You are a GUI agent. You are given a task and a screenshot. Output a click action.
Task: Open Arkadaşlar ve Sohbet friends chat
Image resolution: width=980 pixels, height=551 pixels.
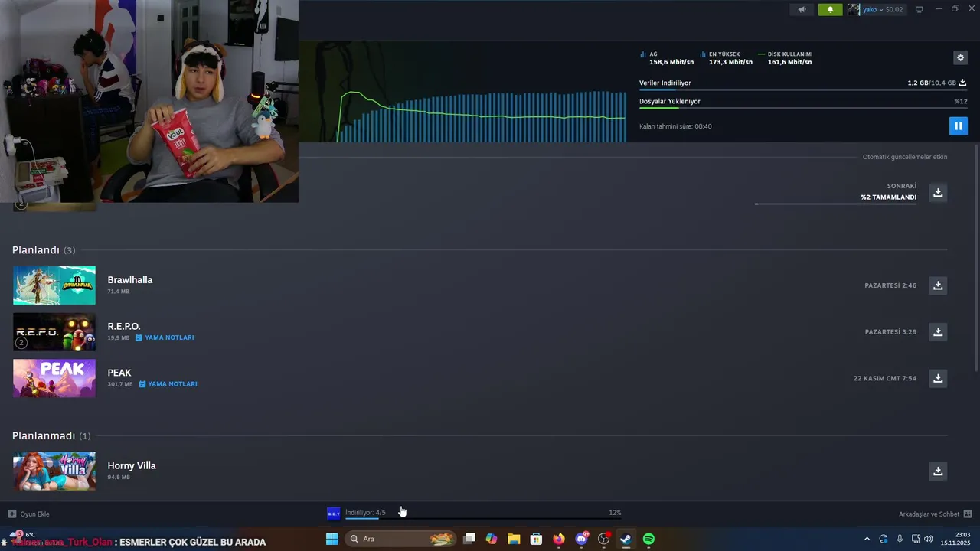935,514
